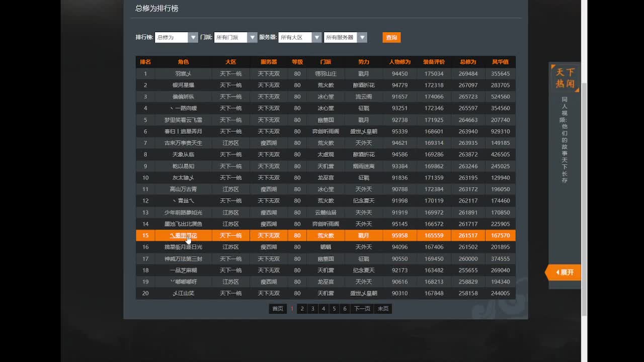Open the 所有服务器 server dropdown

(346, 37)
